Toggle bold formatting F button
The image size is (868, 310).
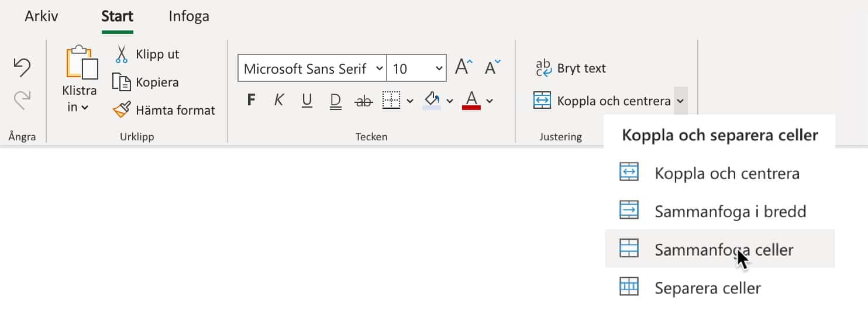[x=251, y=101]
